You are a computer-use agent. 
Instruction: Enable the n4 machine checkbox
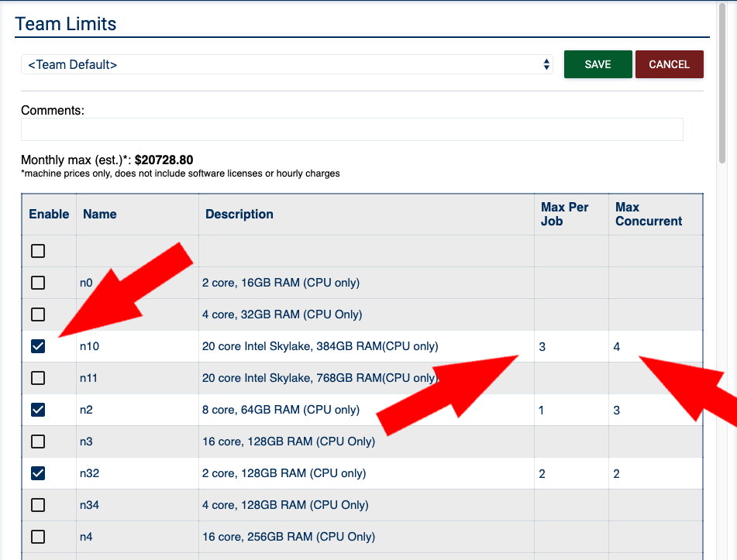point(38,537)
